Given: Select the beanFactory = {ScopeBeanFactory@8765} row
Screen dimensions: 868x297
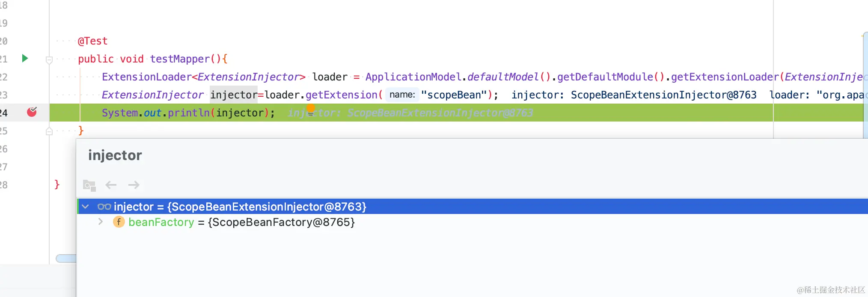Looking at the screenshot, I should click(x=472, y=222).
